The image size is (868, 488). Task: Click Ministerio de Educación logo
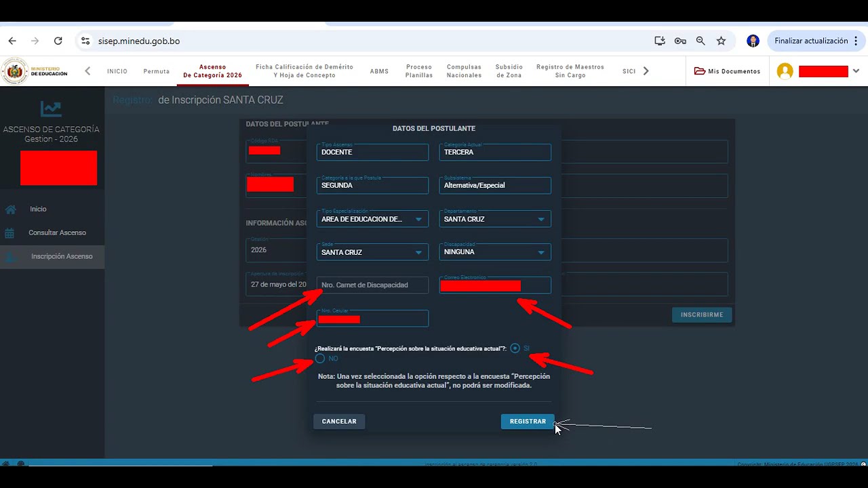35,71
